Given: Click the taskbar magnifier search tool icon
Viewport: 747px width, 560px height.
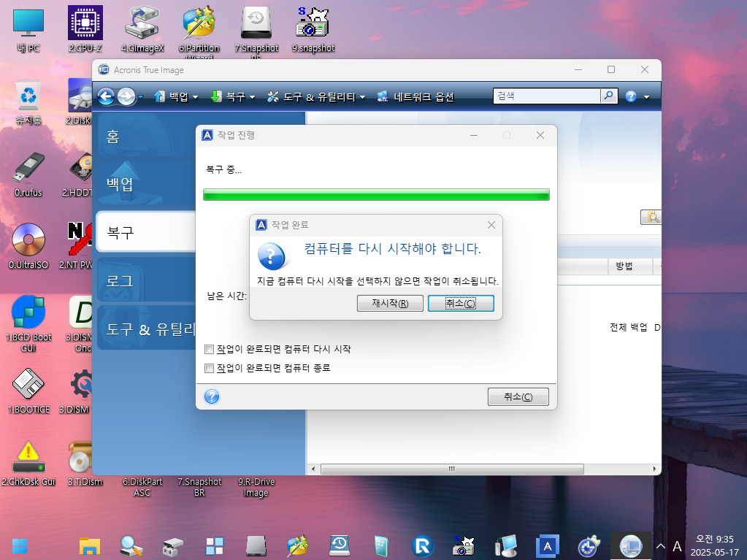Looking at the screenshot, I should pos(131,546).
